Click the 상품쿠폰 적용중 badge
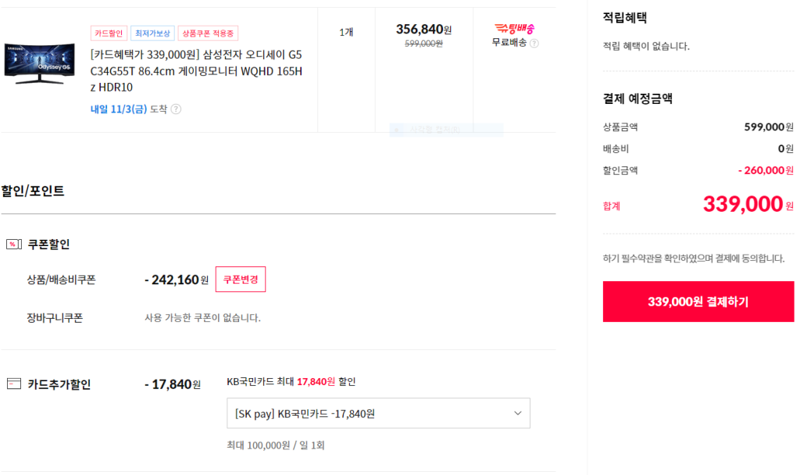 (208, 33)
